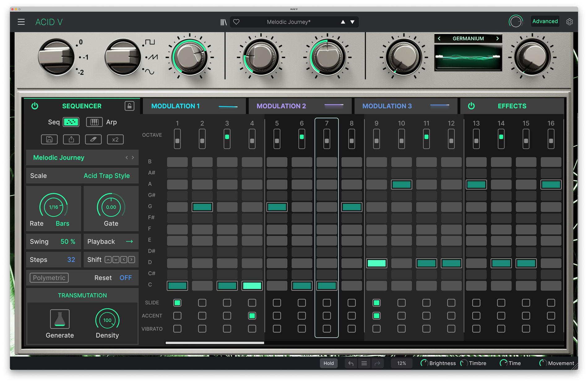Open the Effects tab

point(512,106)
